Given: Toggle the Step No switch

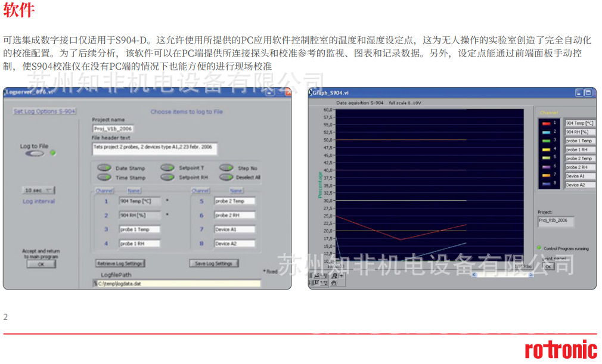Looking at the screenshot, I should point(226,167).
